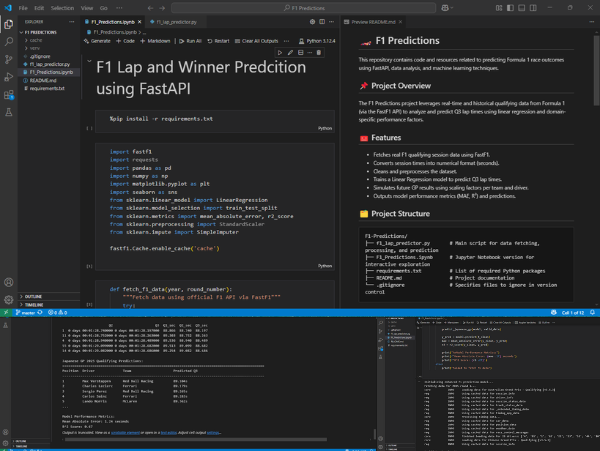Open more actions for the README preview group
This screenshot has height=451, width=600.
click(x=592, y=22)
